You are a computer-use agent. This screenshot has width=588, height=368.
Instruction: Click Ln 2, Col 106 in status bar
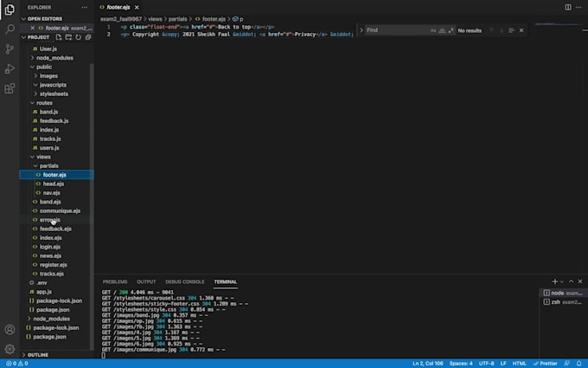coord(427,364)
